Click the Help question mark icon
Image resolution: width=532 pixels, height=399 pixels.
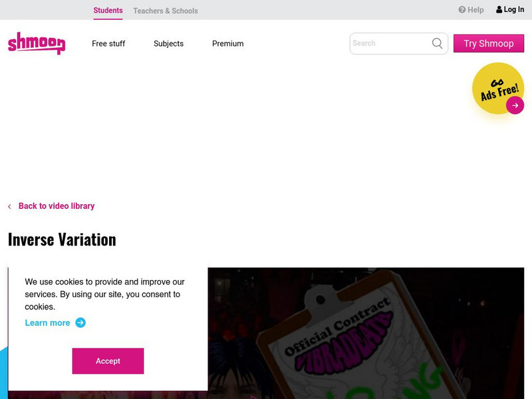pyautogui.click(x=462, y=10)
